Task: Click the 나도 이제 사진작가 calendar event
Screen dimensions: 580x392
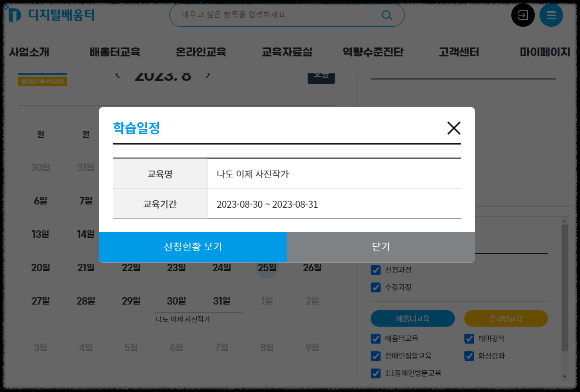Action: click(199, 319)
